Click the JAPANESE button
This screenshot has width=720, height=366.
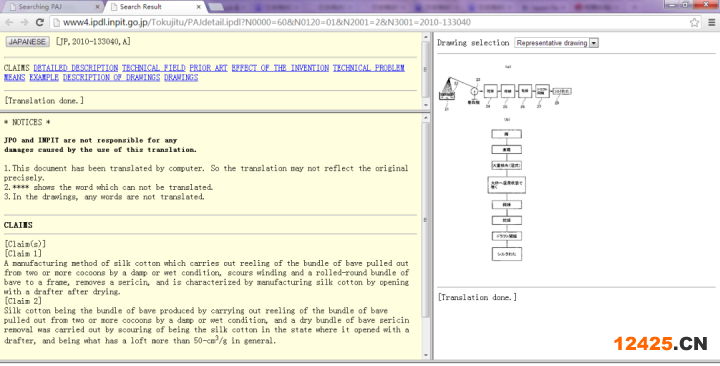tap(28, 42)
